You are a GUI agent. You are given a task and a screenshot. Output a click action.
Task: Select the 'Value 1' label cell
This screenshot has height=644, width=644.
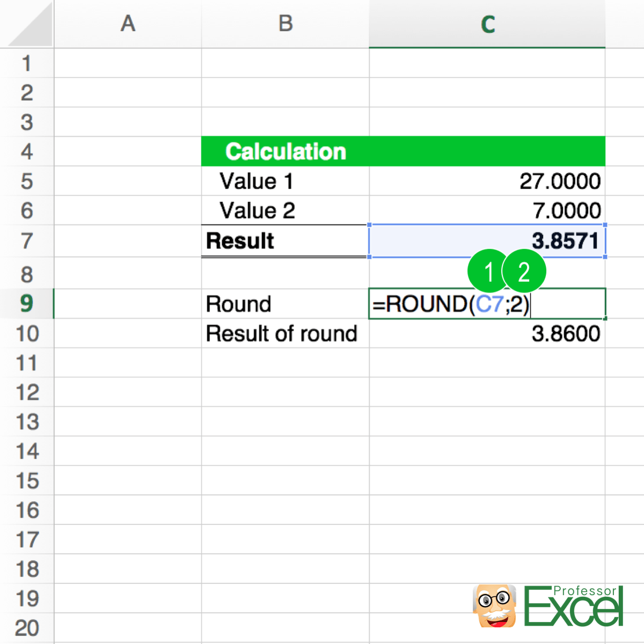286,181
